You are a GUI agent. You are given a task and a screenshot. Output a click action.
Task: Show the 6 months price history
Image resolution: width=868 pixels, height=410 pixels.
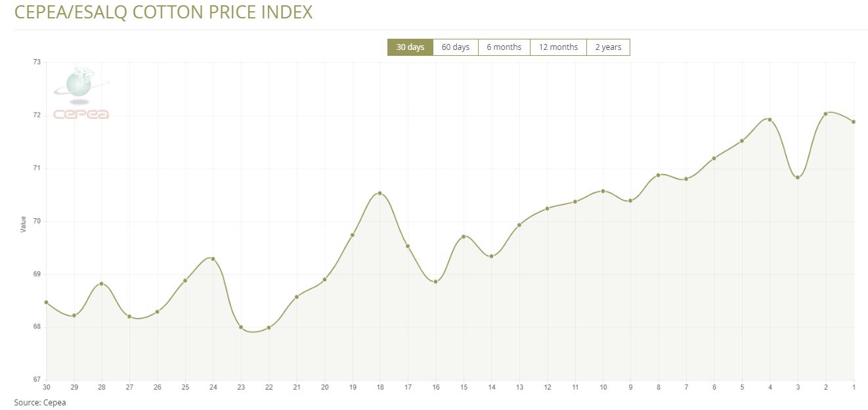point(504,47)
